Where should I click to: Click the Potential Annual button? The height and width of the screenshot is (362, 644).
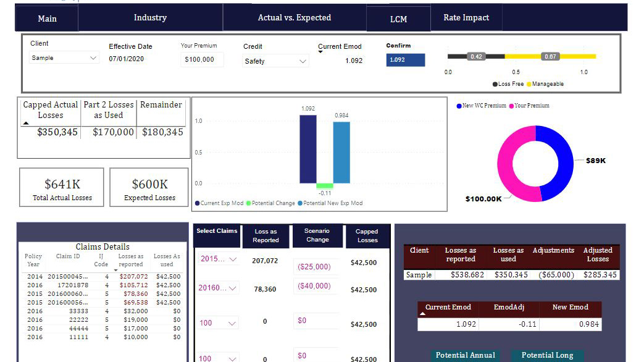point(466,356)
